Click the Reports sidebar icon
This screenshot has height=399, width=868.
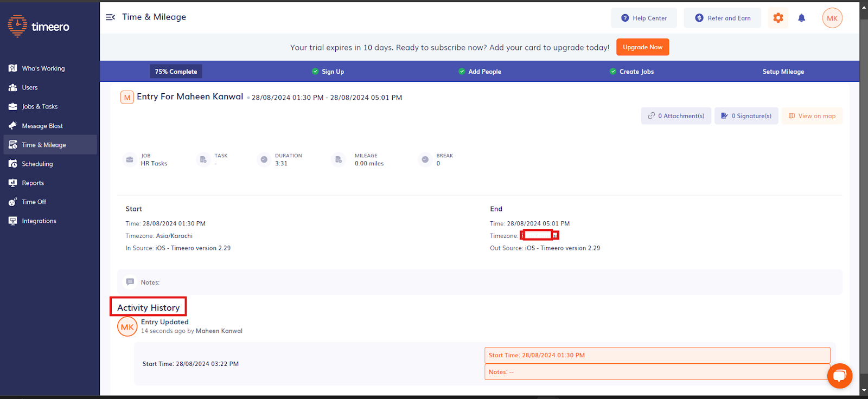pyautogui.click(x=13, y=183)
